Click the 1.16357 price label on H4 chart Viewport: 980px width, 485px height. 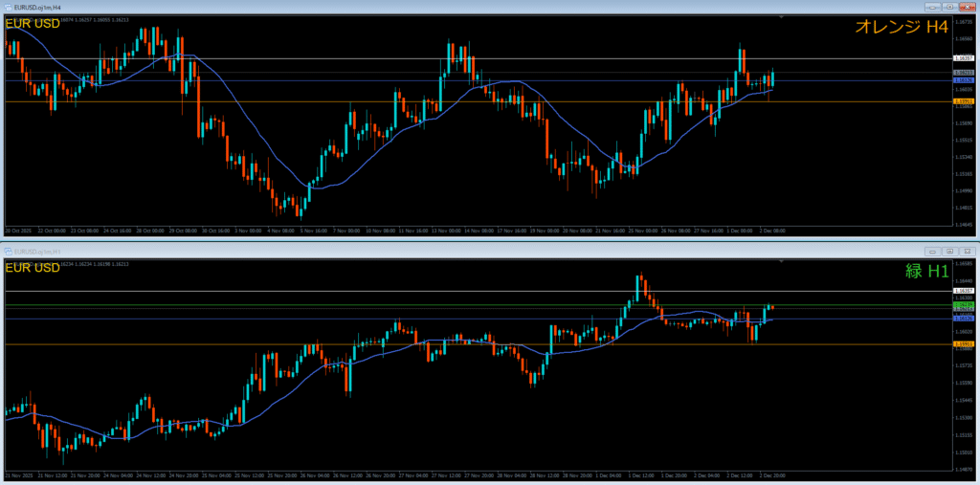(x=964, y=59)
